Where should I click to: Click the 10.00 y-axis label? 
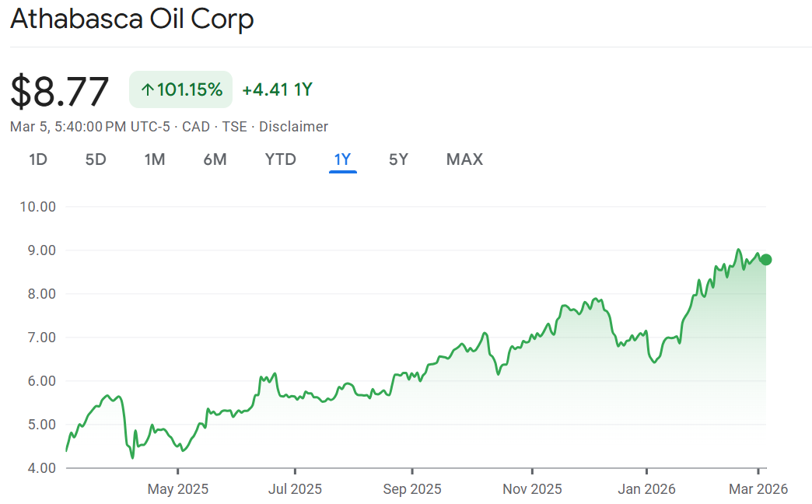tap(36, 207)
